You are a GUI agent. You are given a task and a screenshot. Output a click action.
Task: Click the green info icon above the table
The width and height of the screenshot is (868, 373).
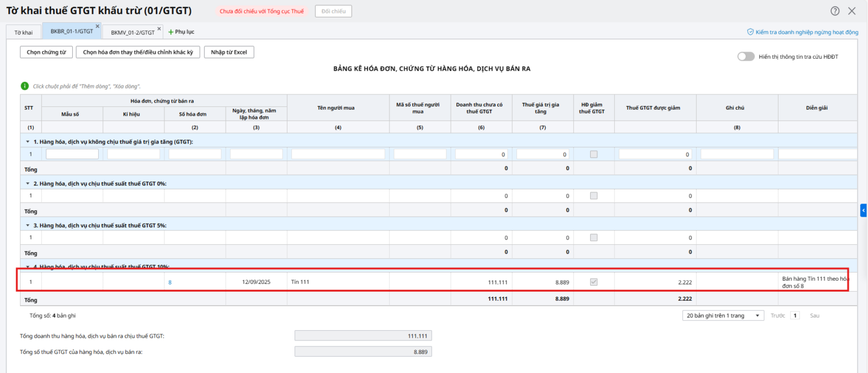(x=24, y=86)
